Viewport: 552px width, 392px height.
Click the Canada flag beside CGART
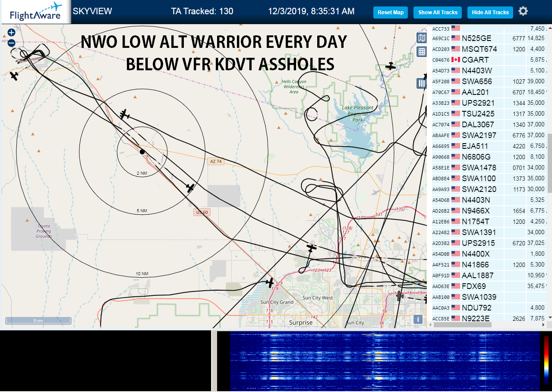pos(455,60)
